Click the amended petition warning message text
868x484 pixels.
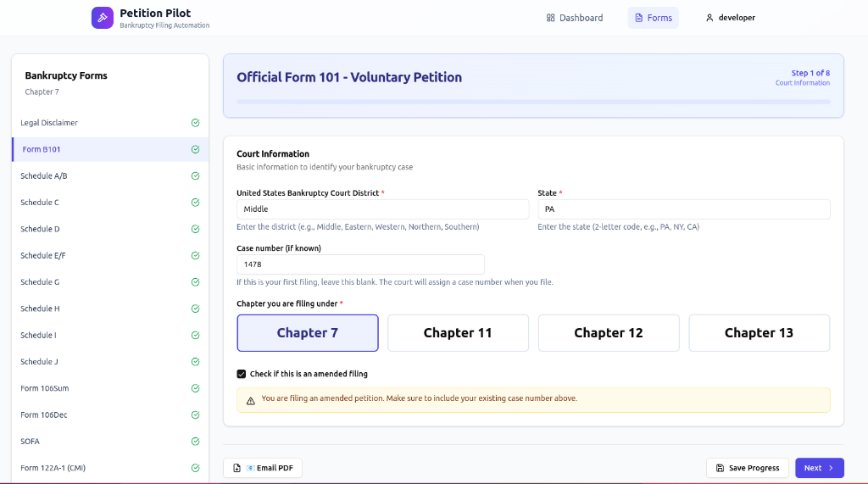pyautogui.click(x=420, y=398)
